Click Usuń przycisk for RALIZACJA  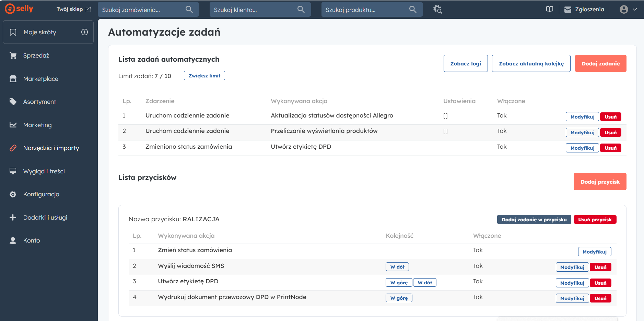595,220
